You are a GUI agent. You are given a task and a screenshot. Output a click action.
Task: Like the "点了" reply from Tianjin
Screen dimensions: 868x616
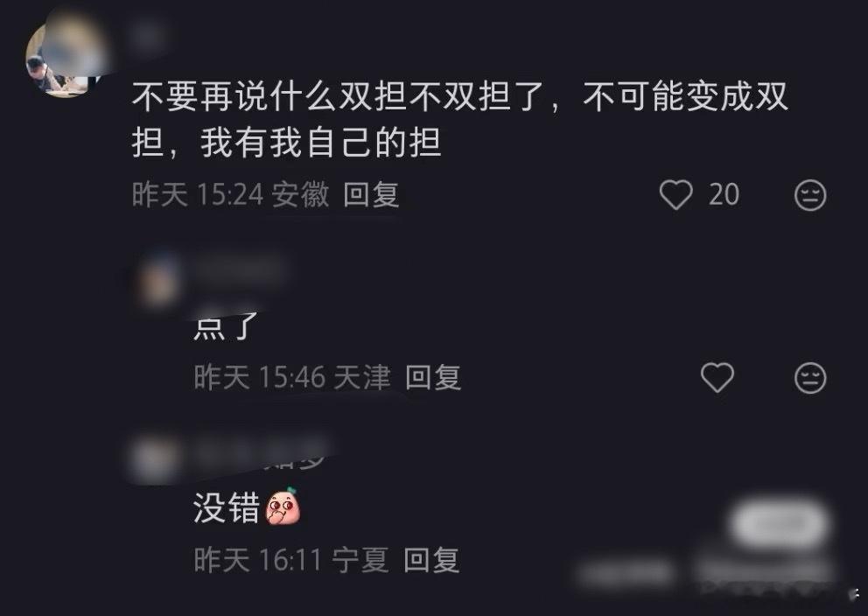point(717,378)
